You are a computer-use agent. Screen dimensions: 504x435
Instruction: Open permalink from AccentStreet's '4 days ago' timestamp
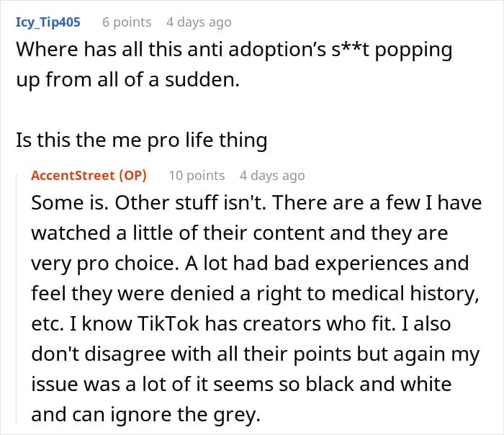pyautogui.click(x=272, y=176)
